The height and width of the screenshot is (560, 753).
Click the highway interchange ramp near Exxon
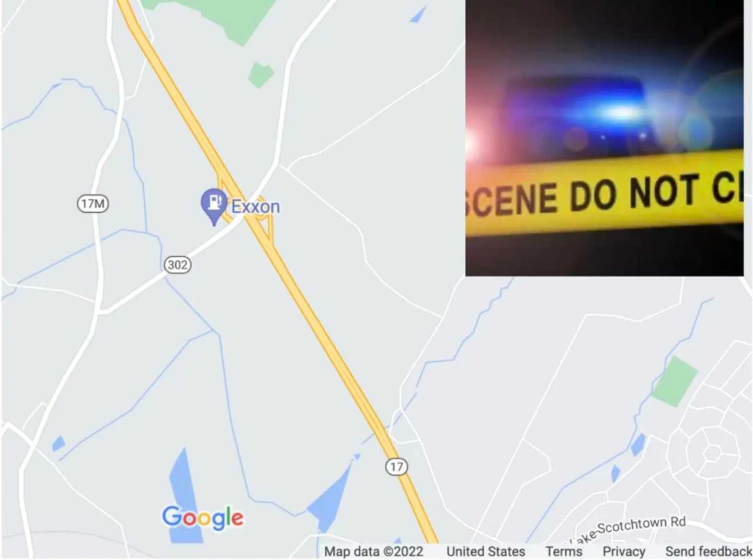[x=245, y=208]
